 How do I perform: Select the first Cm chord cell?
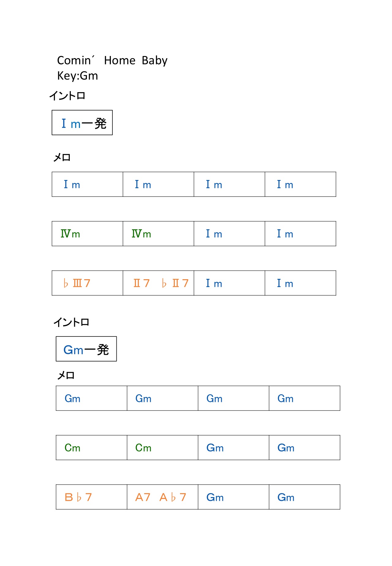pyautogui.click(x=91, y=448)
